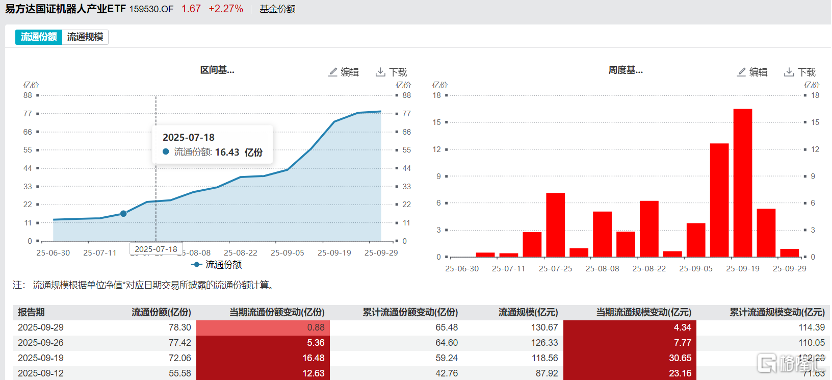Click the 2025-07-18 x-axis date label
Viewport: 832px width, 380px height.
pos(156,248)
